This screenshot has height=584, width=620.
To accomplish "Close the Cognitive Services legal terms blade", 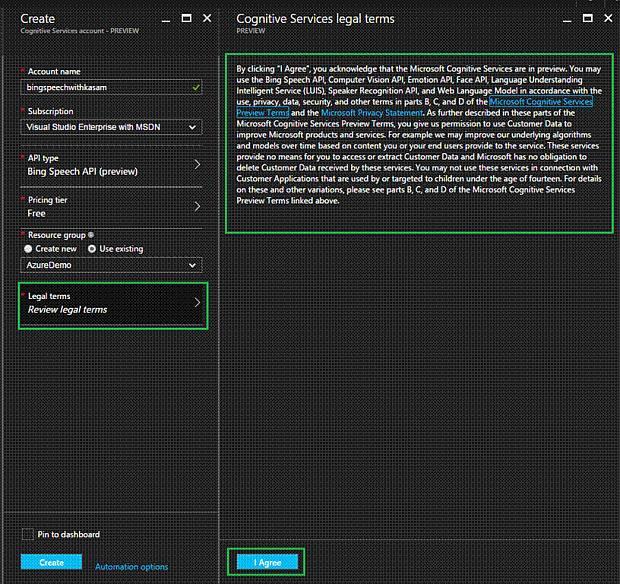I will pyautogui.click(x=607, y=18).
